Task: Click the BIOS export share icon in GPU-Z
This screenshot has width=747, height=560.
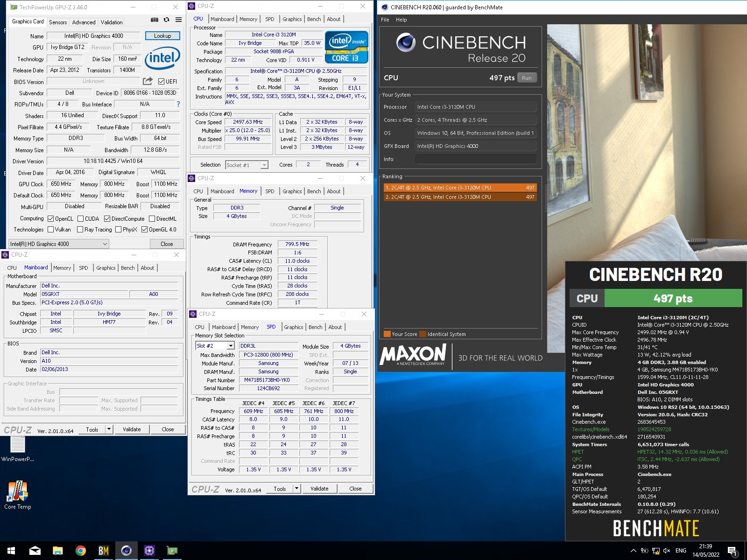Action: click(148, 81)
